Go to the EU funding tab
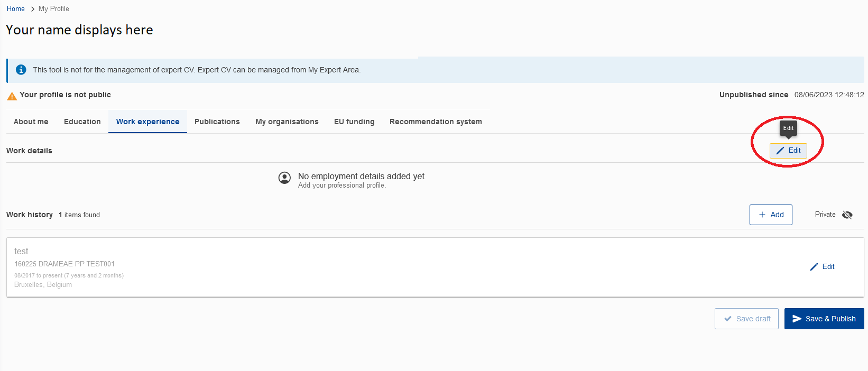 (354, 122)
